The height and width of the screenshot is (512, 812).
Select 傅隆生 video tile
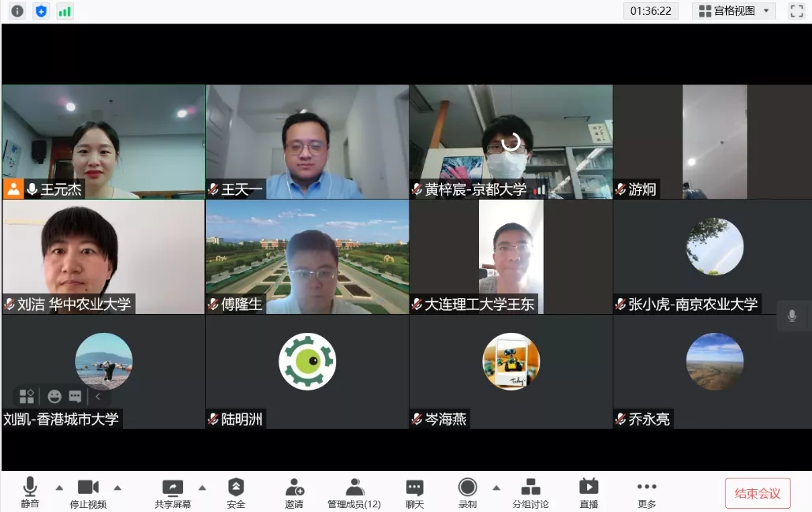click(308, 256)
